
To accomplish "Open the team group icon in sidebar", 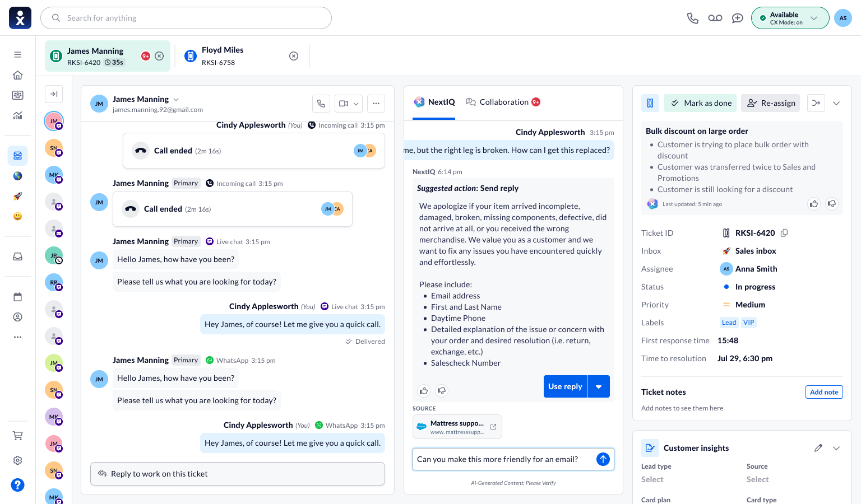I will tap(18, 95).
